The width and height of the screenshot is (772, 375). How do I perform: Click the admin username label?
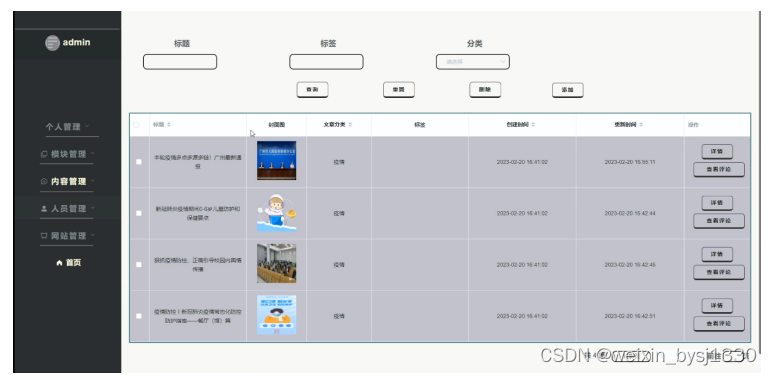(x=76, y=42)
